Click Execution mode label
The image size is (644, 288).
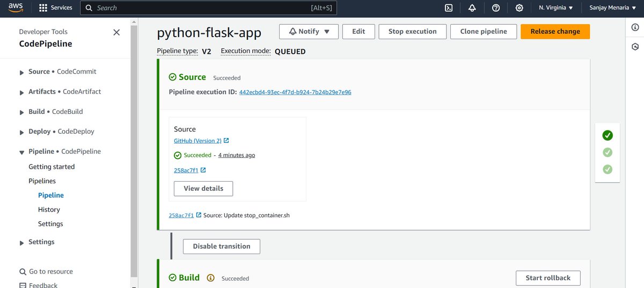[246, 52]
